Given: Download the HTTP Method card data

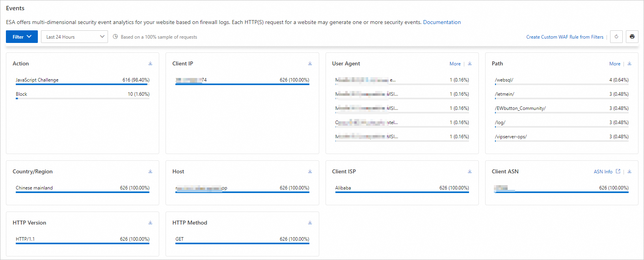Looking at the screenshot, I should (310, 223).
